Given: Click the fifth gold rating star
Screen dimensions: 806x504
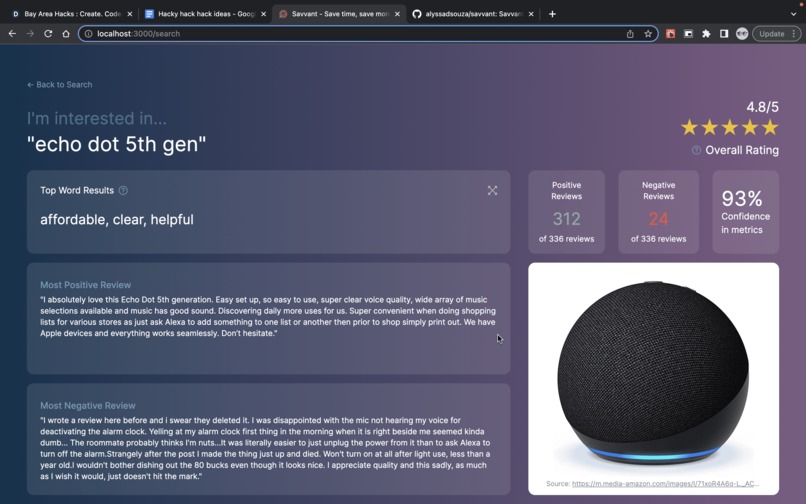Looking at the screenshot, I should pos(770,127).
